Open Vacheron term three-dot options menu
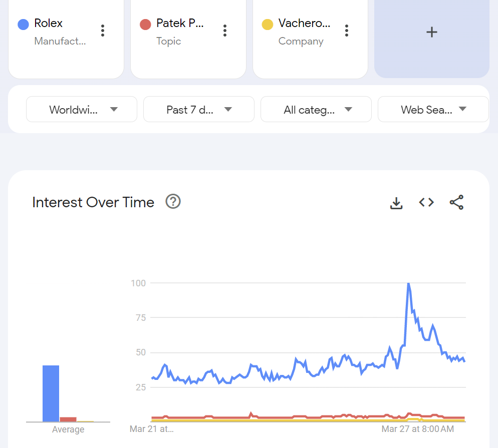This screenshot has width=498, height=448. click(x=347, y=31)
